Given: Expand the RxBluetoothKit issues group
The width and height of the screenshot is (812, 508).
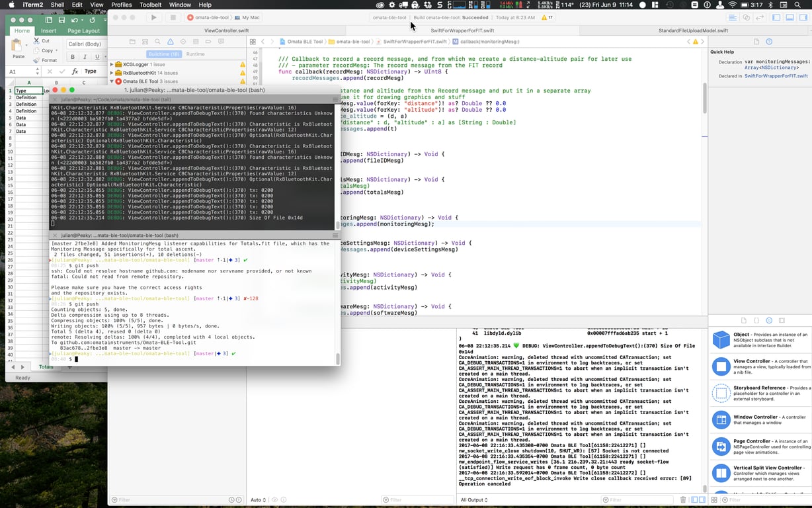Looking at the screenshot, I should 111,73.
